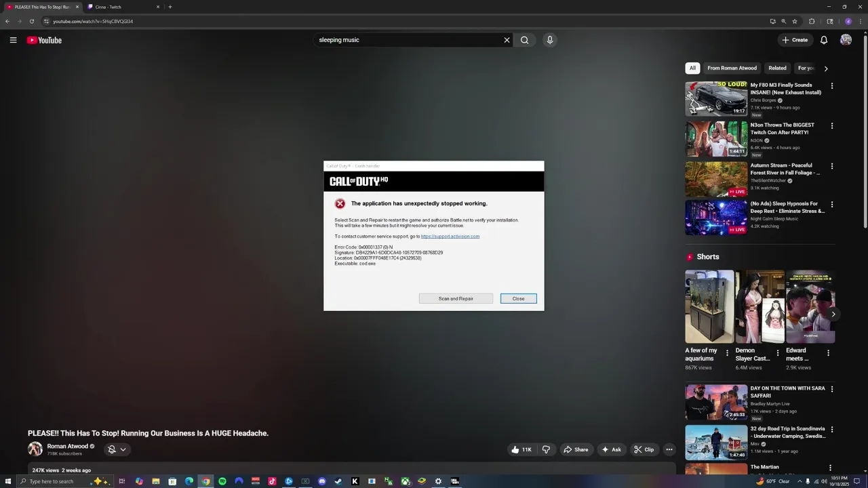
Task: Open Chrome extensions puzzle icon
Action: (x=812, y=21)
